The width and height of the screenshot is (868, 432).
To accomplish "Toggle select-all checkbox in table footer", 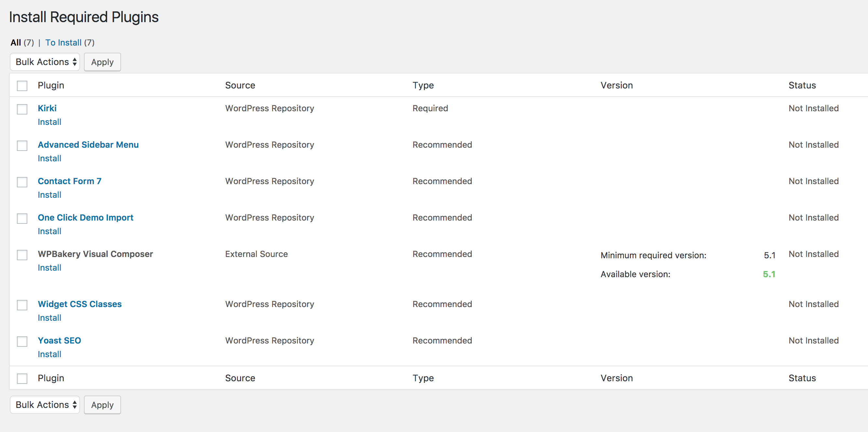I will click(22, 378).
